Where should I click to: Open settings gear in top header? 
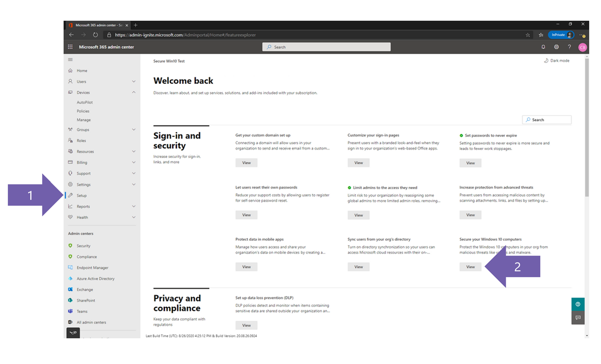pos(556,47)
